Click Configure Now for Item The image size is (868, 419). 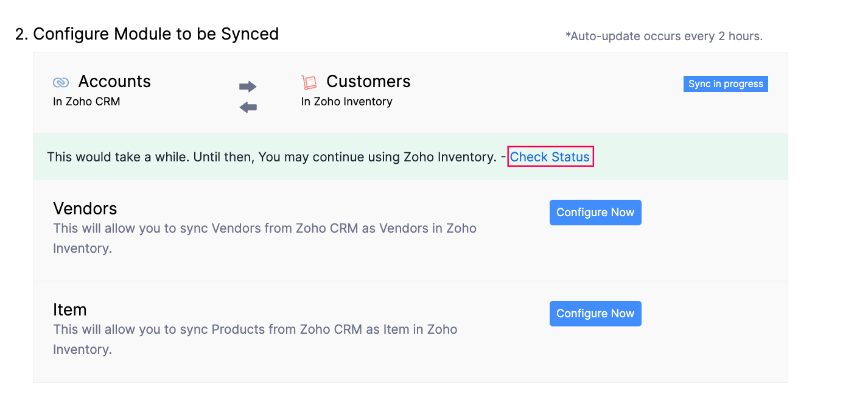click(595, 313)
